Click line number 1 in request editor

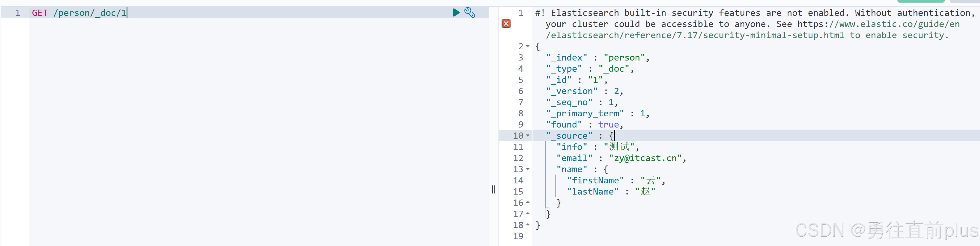17,13
